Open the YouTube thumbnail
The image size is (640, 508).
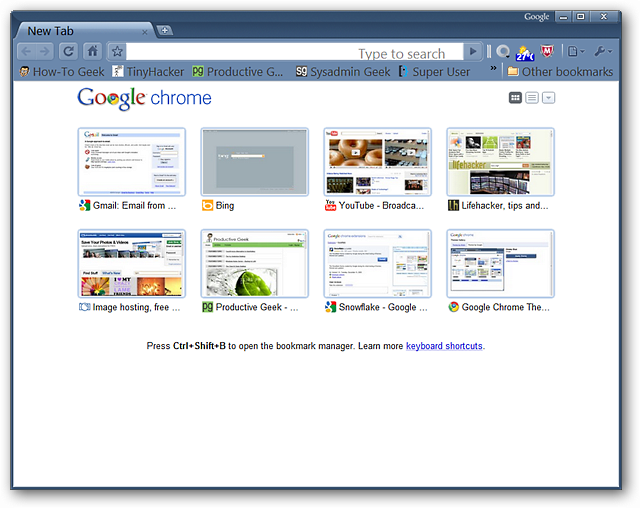[x=377, y=162]
